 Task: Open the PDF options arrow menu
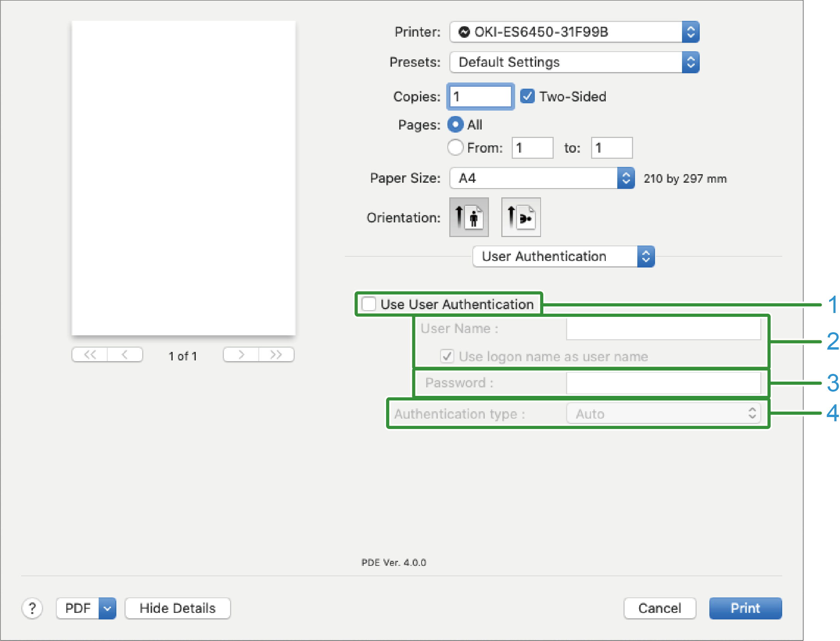click(x=108, y=608)
